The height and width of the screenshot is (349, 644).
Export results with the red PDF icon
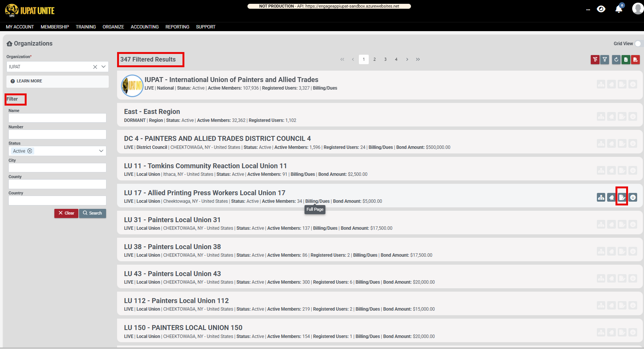click(635, 60)
